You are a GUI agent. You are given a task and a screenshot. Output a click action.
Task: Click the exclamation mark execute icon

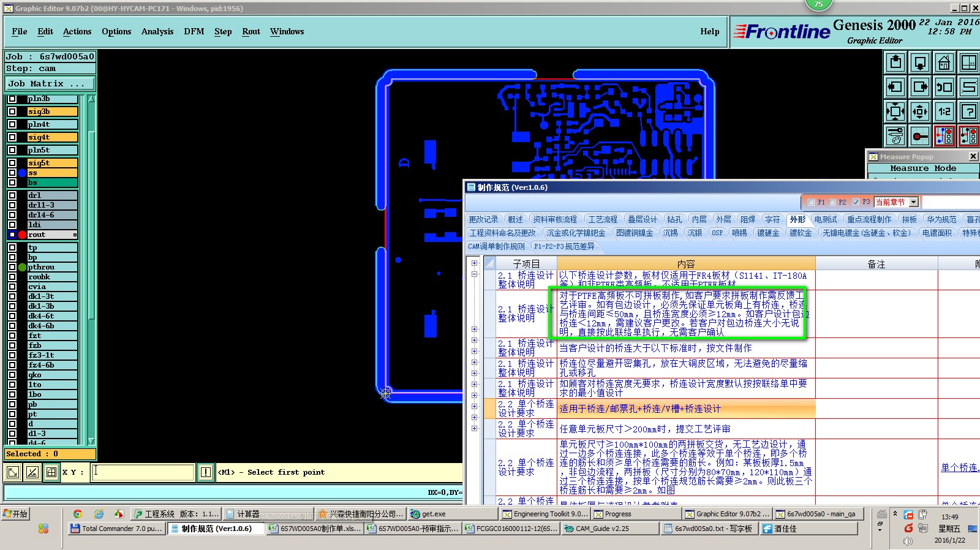pos(206,472)
